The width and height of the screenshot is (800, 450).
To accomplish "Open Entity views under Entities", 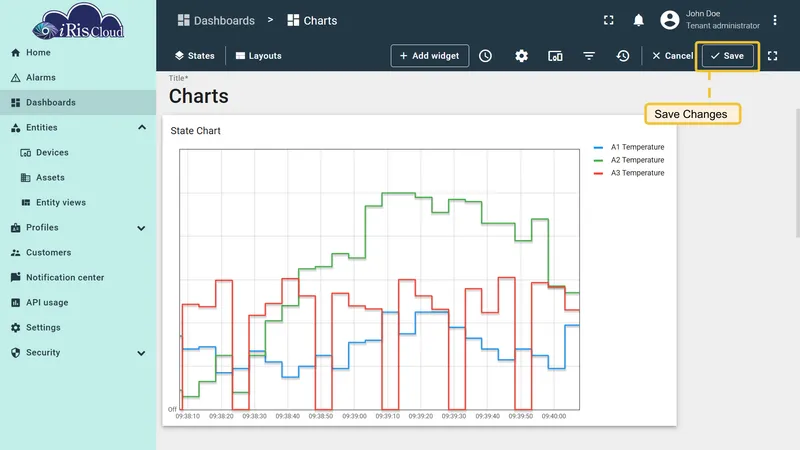I will coord(78,203).
